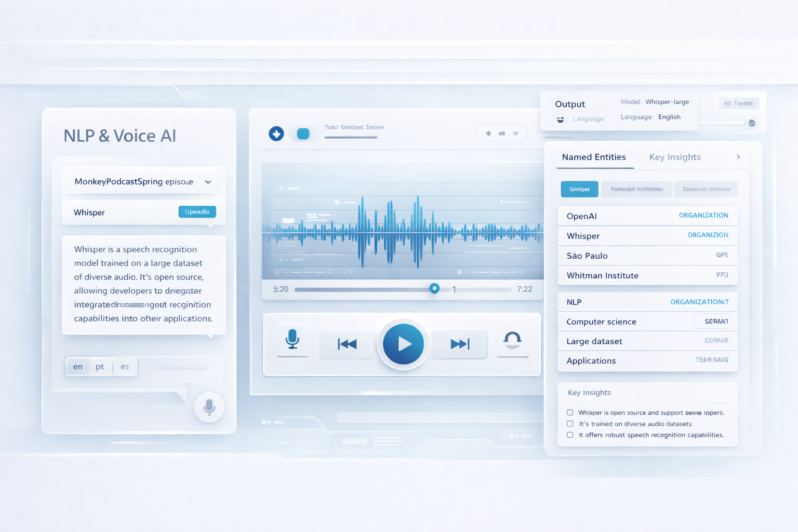The width and height of the screenshot is (798, 532).
Task: Check the 'Whisper is open source' insight checkbox
Action: click(570, 412)
